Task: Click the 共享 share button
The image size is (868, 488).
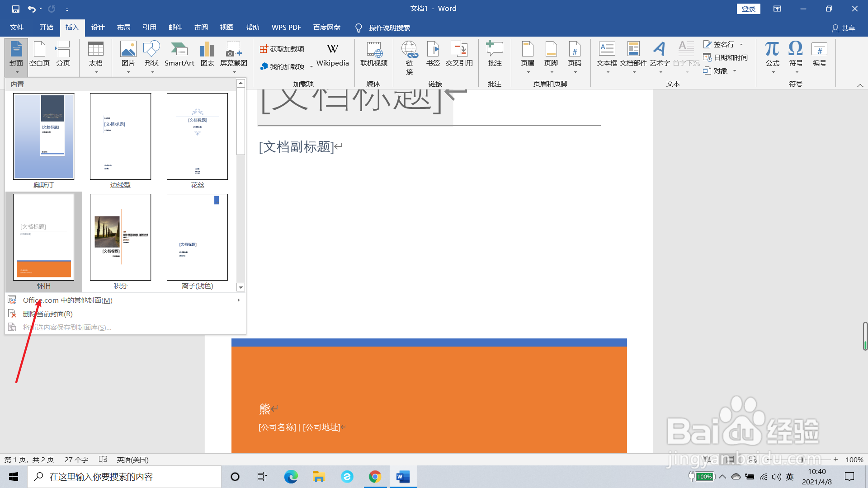Action: 844,28
